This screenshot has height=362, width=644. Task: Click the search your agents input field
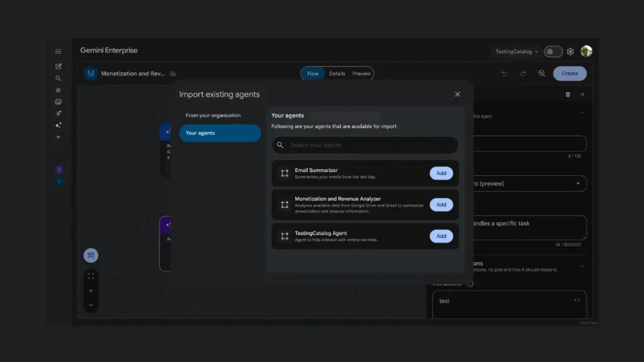tap(364, 145)
